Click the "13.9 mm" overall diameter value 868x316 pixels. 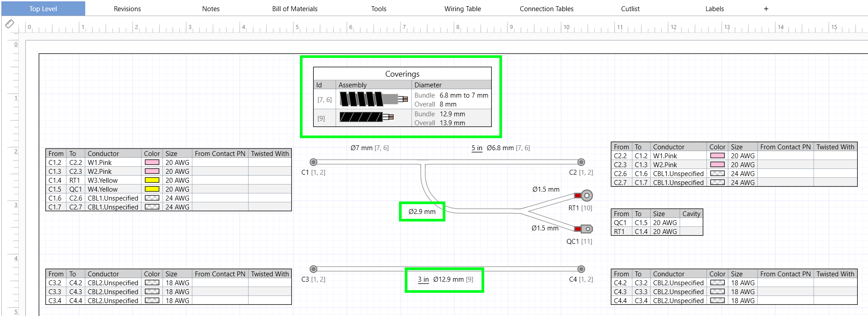click(x=453, y=123)
